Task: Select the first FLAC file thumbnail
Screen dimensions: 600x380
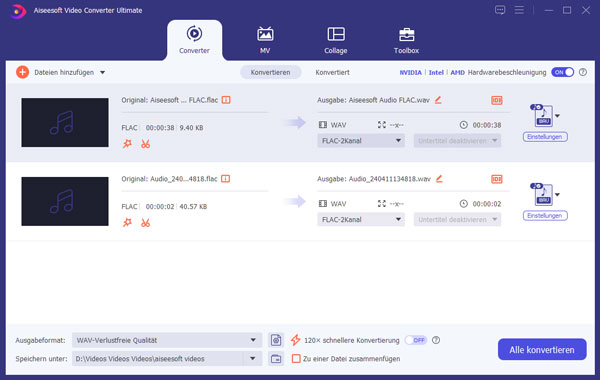Action: click(x=65, y=122)
